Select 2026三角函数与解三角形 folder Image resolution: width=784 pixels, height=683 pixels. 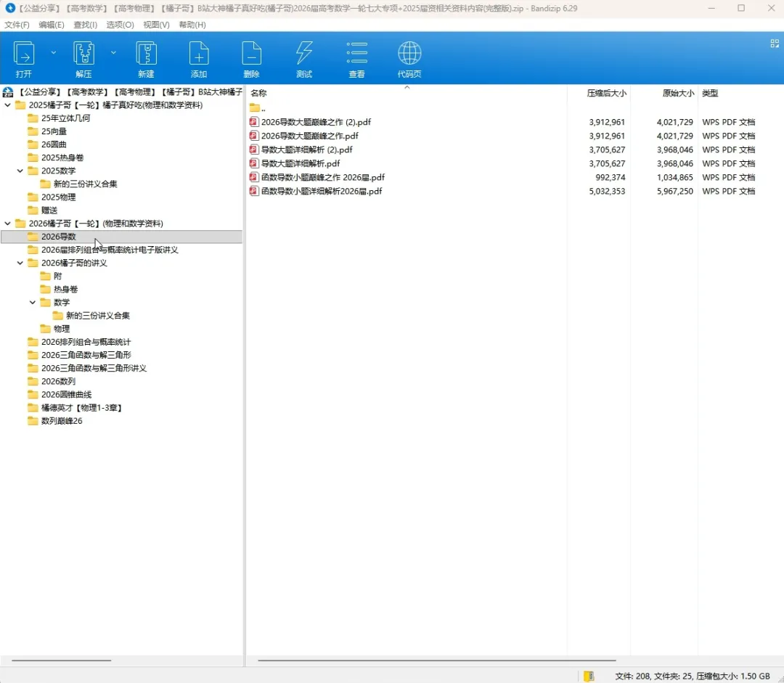pos(86,354)
